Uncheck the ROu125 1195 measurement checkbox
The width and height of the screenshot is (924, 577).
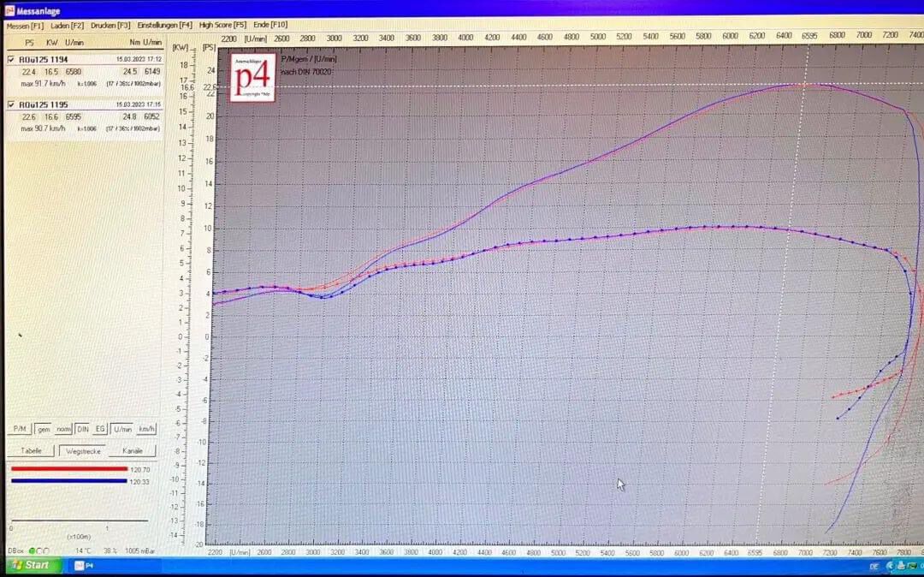click(x=11, y=104)
